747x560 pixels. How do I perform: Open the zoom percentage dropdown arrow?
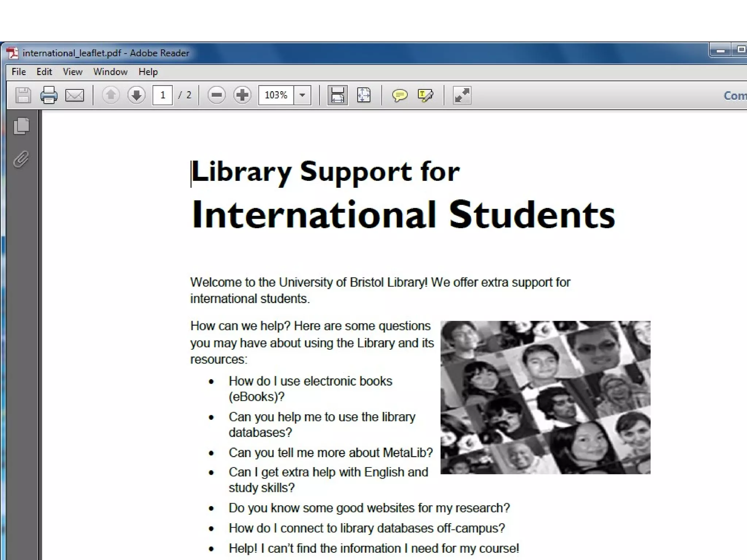pyautogui.click(x=302, y=96)
